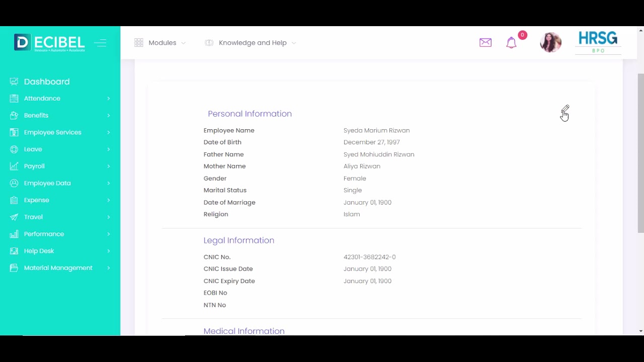Open the Modules dropdown menu
This screenshot has height=362, width=644.
coord(160,43)
